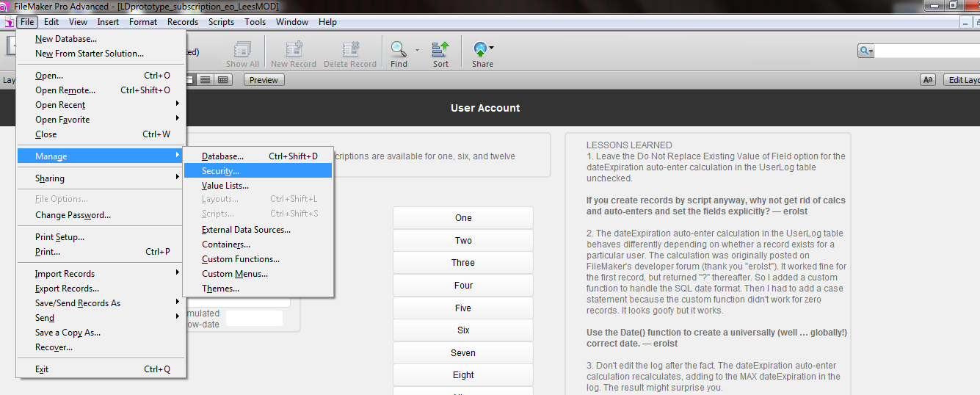
Task: Click the New Record toolbar icon
Action: click(x=294, y=50)
